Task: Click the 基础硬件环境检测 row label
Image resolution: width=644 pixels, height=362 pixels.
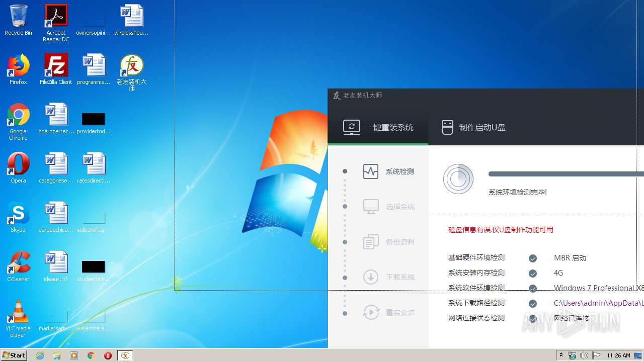Action: pyautogui.click(x=476, y=257)
